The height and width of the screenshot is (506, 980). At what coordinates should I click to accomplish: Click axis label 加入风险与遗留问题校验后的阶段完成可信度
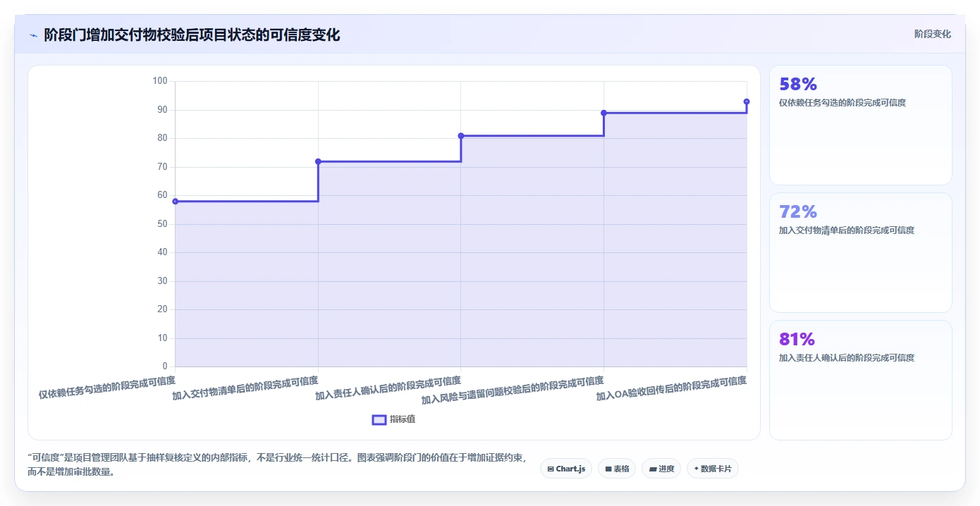513,390
